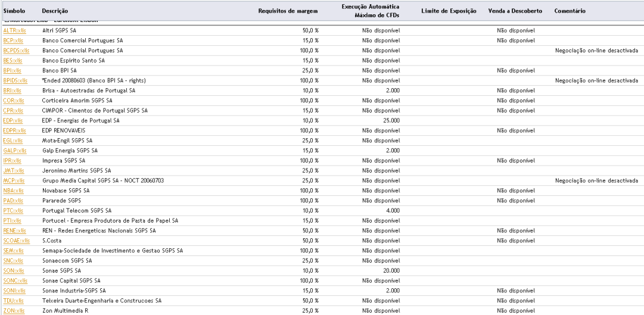
Task: Select the Sonae Capital SGPS SA description
Action: coord(71,281)
